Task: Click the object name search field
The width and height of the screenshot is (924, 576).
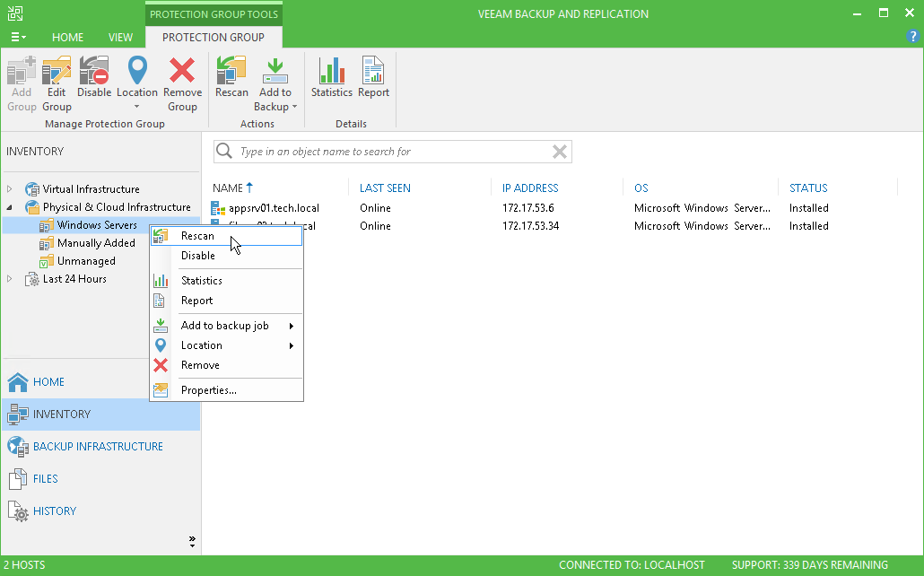Action: click(x=392, y=152)
